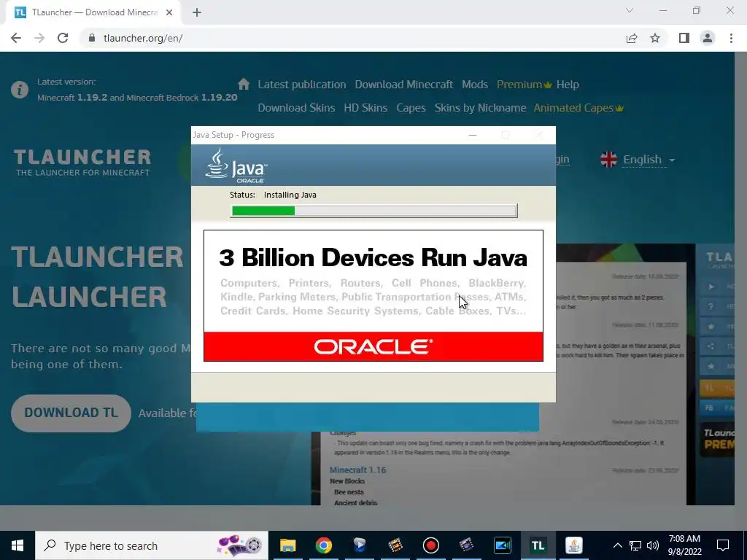Click the info icon beside Latest version

tap(20, 90)
